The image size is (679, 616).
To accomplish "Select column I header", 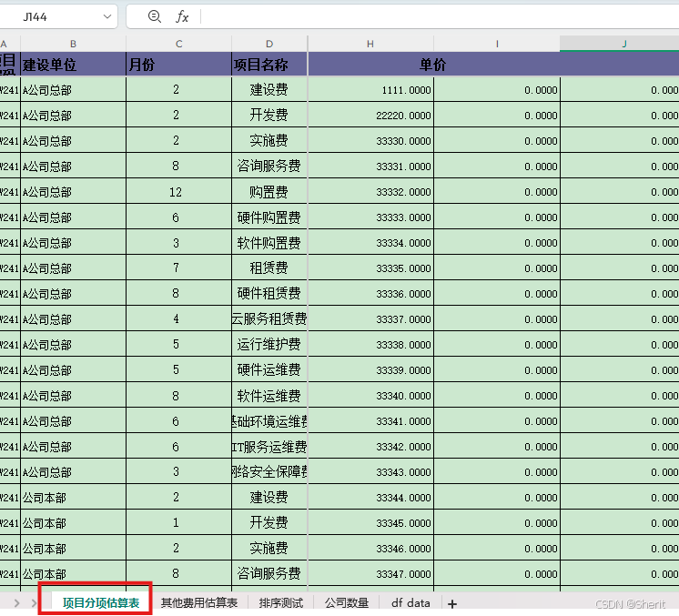I will (497, 44).
